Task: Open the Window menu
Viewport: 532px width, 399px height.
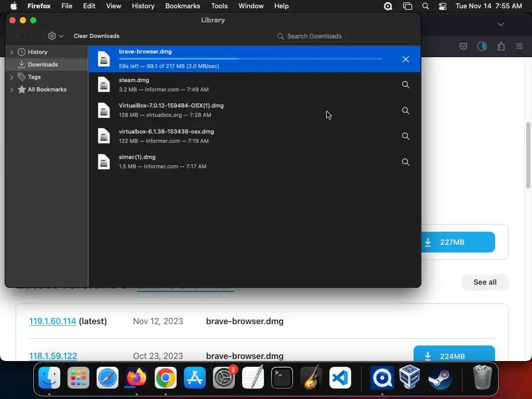Action: click(251, 6)
